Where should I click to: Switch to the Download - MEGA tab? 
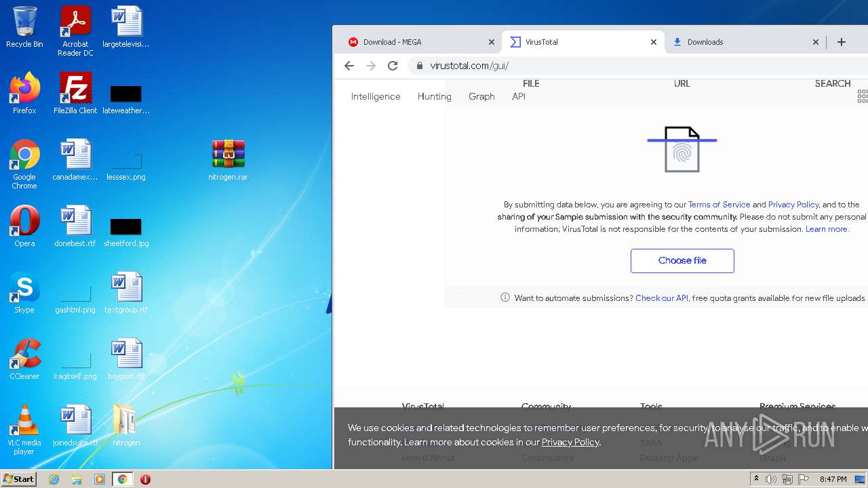[422, 42]
